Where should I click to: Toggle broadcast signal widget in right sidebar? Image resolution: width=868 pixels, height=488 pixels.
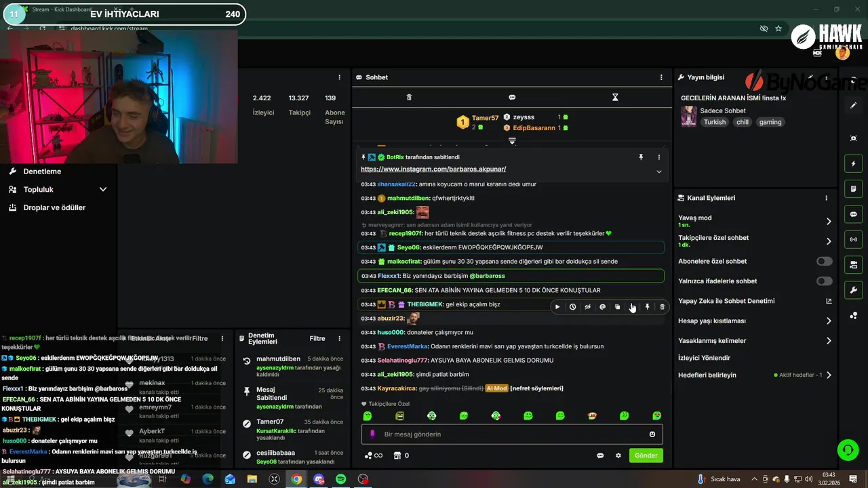click(x=854, y=239)
